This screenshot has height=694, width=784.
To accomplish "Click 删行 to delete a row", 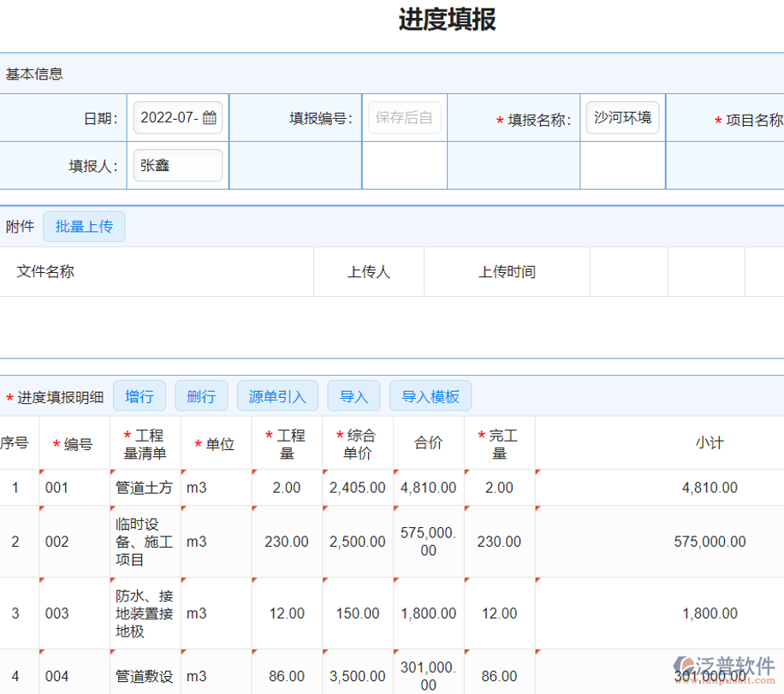I will [x=201, y=395].
